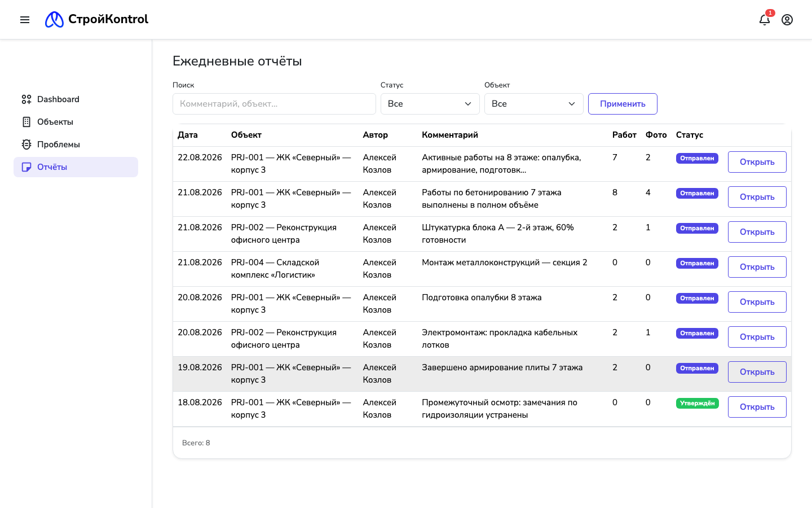The image size is (812, 508).
Task: Click the Проблемы bug icon
Action: pos(27,144)
